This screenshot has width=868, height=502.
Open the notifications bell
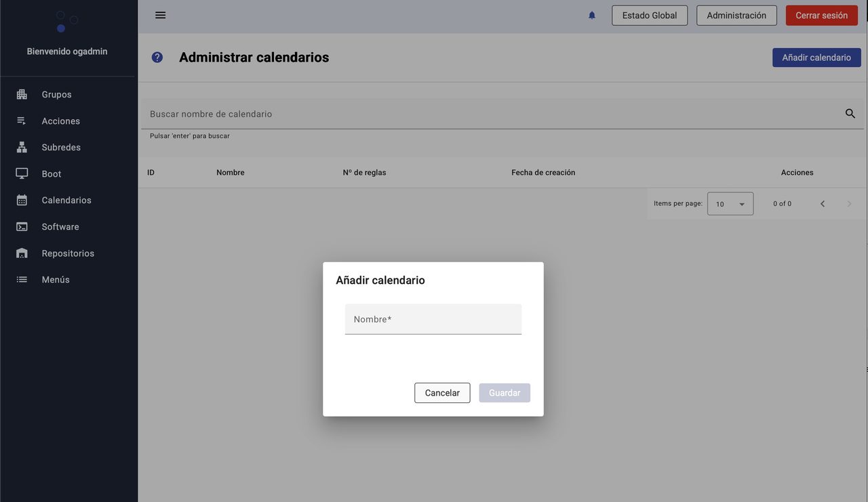pos(592,16)
